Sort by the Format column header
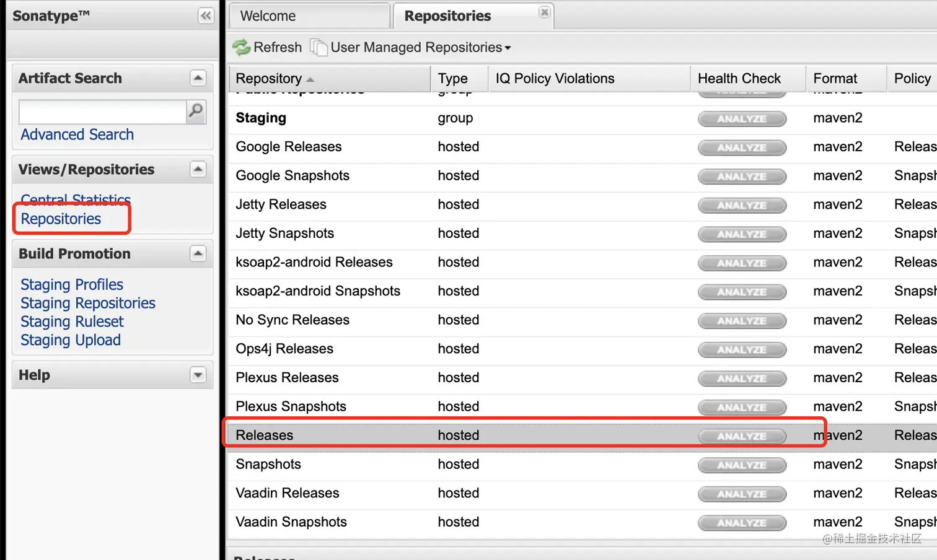 point(846,79)
